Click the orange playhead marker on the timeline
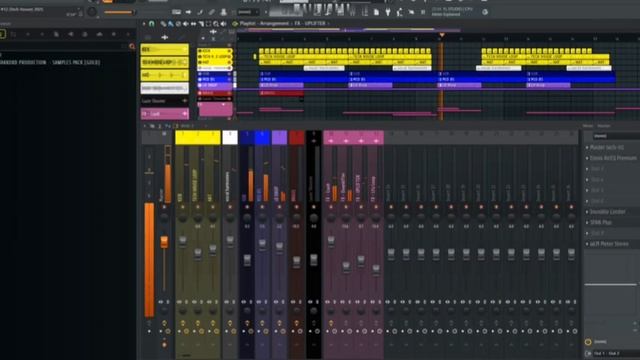 (x=441, y=36)
